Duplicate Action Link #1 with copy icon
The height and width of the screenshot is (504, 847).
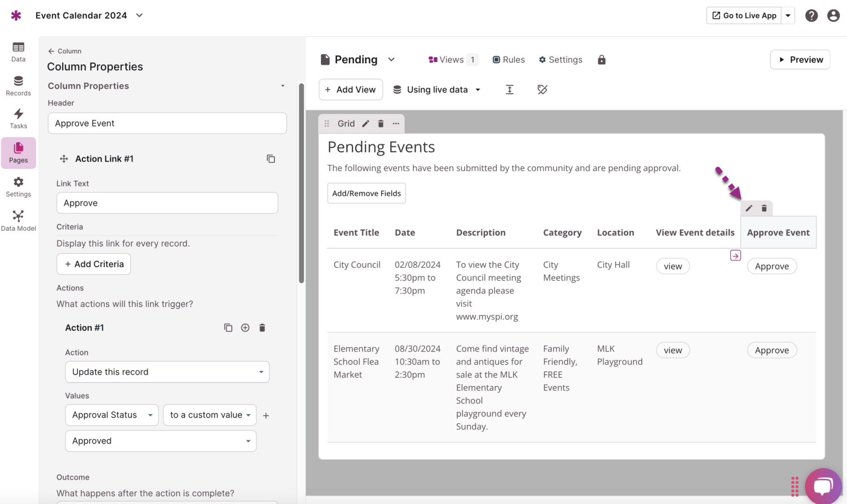pyautogui.click(x=271, y=159)
